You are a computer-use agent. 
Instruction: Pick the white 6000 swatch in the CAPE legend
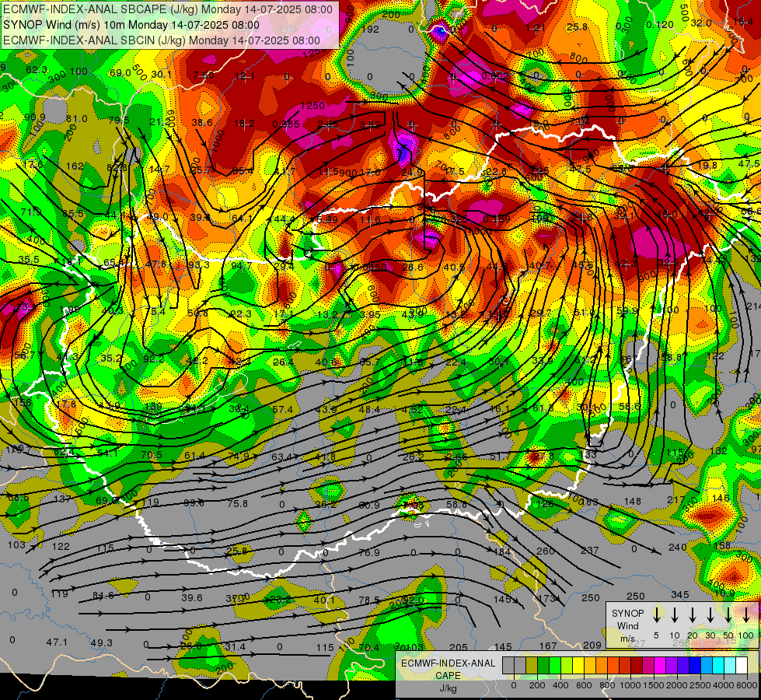point(741,665)
